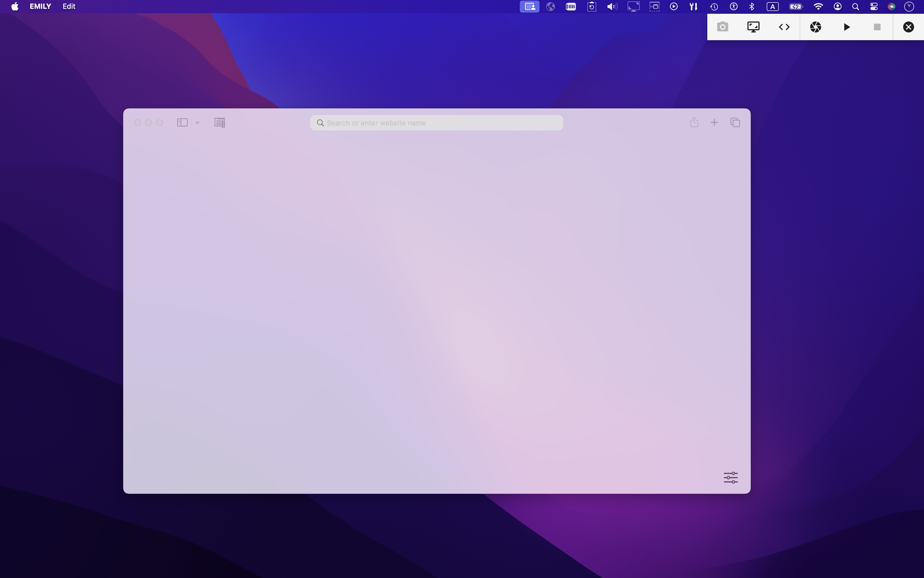The width and height of the screenshot is (924, 578).
Task: Show tab overview icon in browser toolbar
Action: pos(735,122)
